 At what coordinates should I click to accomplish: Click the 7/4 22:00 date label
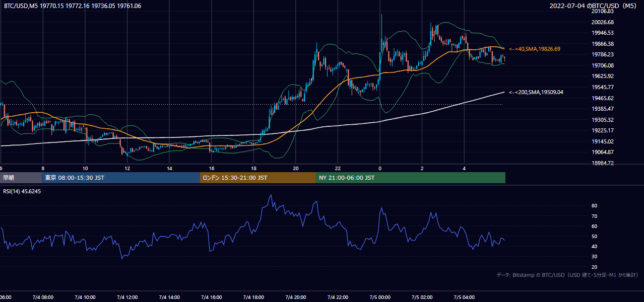[x=338, y=297]
